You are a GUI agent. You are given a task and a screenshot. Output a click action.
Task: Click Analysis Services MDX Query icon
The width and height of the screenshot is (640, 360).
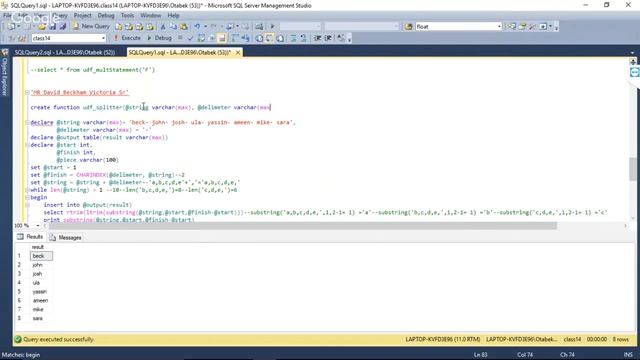(129, 27)
